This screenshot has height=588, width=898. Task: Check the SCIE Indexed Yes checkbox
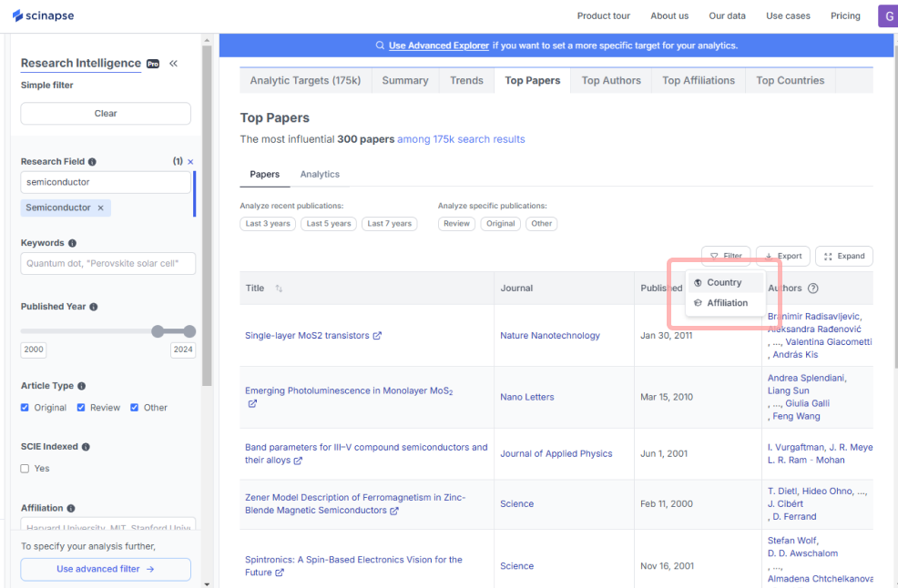(x=25, y=469)
